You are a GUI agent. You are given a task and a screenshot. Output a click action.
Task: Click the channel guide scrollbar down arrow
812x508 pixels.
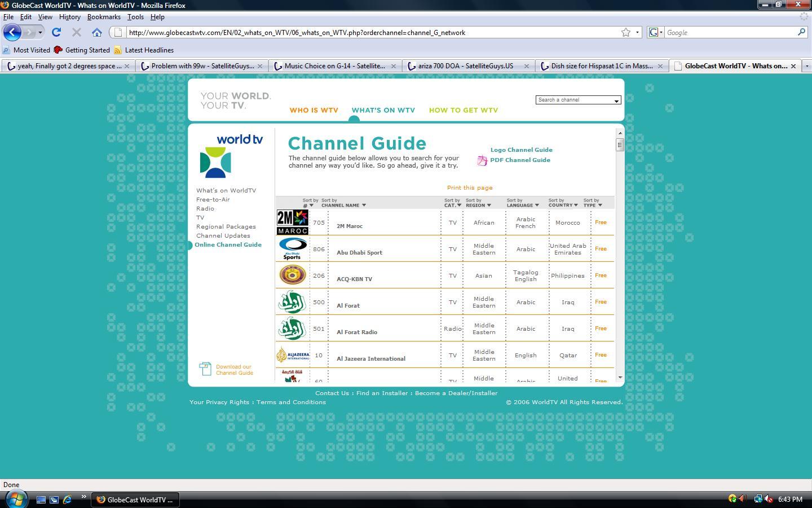[620, 377]
